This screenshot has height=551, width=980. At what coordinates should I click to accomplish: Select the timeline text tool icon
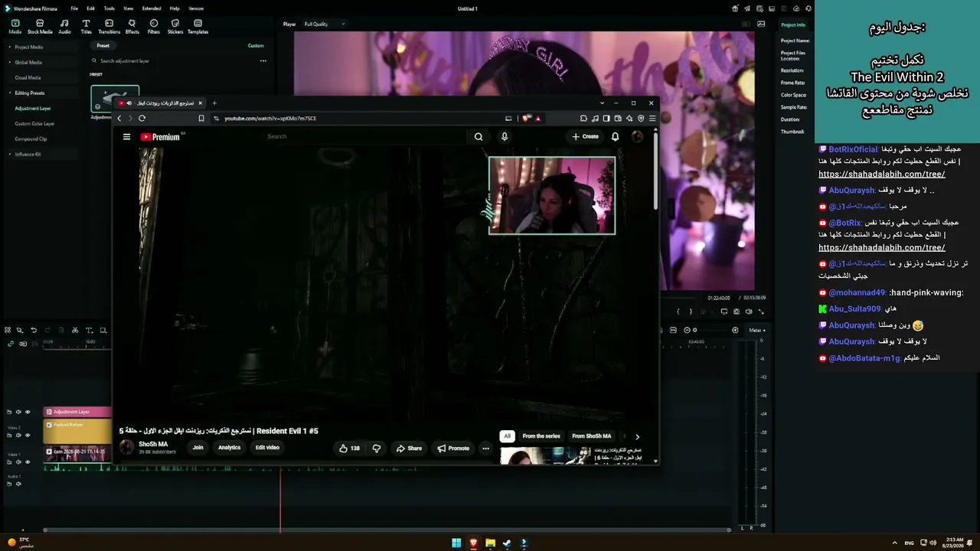[x=89, y=330]
